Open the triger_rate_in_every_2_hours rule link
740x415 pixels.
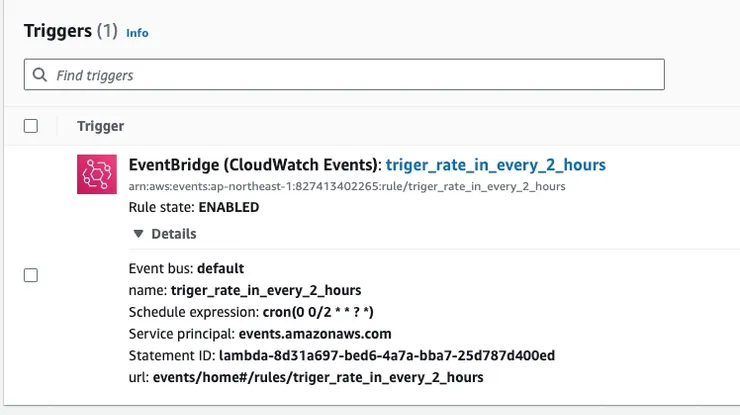pos(495,165)
